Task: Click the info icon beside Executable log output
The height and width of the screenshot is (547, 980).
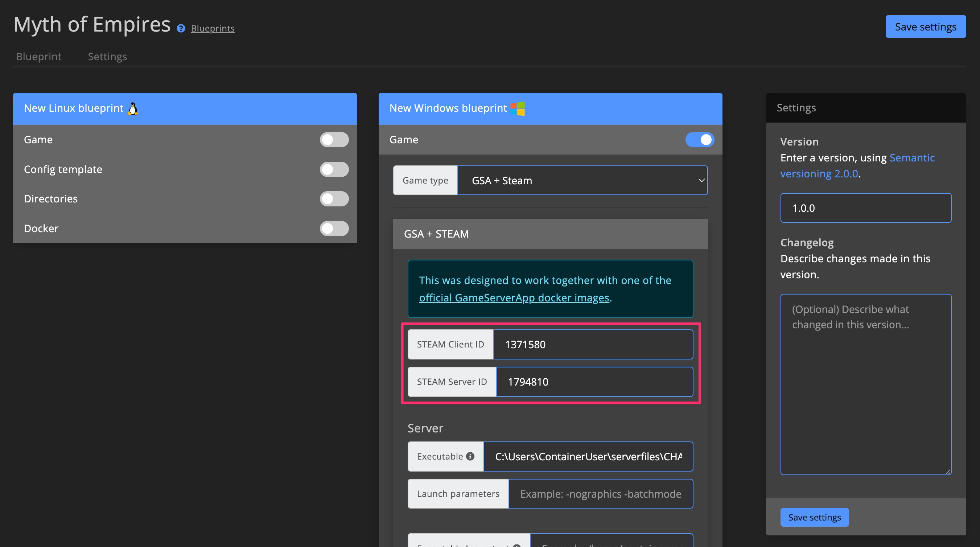Action: tap(516, 545)
